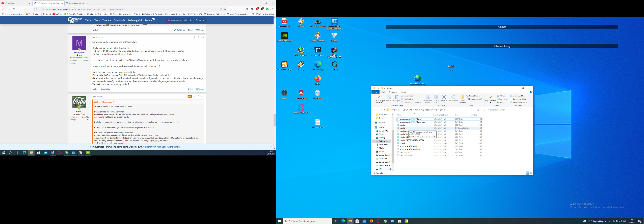Click the Eigenschaften properties icon
The width and height of the screenshot is (644, 224).
tap(490, 98)
